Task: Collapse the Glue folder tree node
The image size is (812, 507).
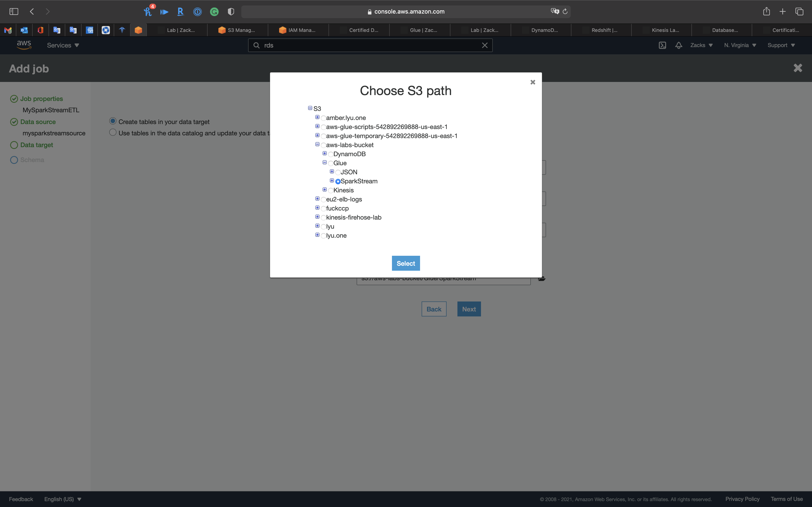Action: tap(324, 162)
